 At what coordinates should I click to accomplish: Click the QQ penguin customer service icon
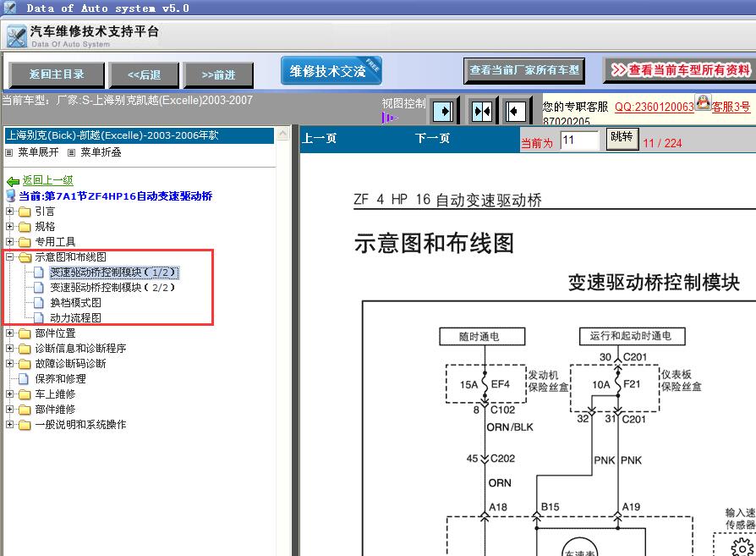coord(704,102)
